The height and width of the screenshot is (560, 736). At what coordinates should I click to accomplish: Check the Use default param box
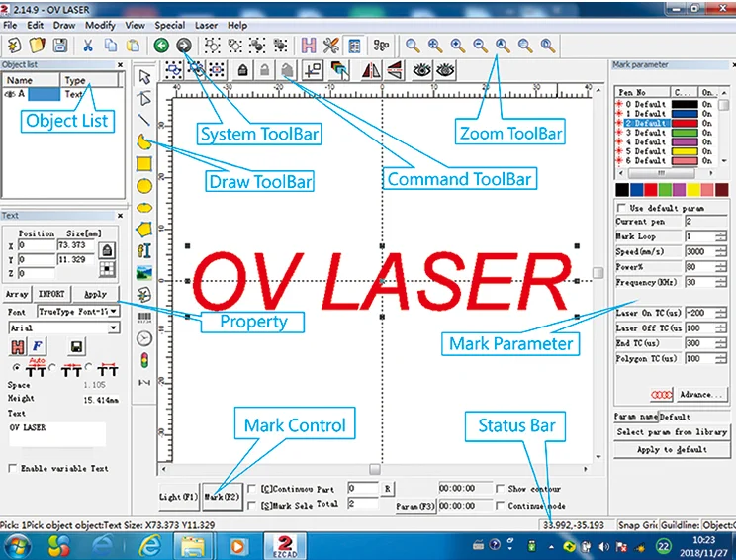tap(621, 208)
